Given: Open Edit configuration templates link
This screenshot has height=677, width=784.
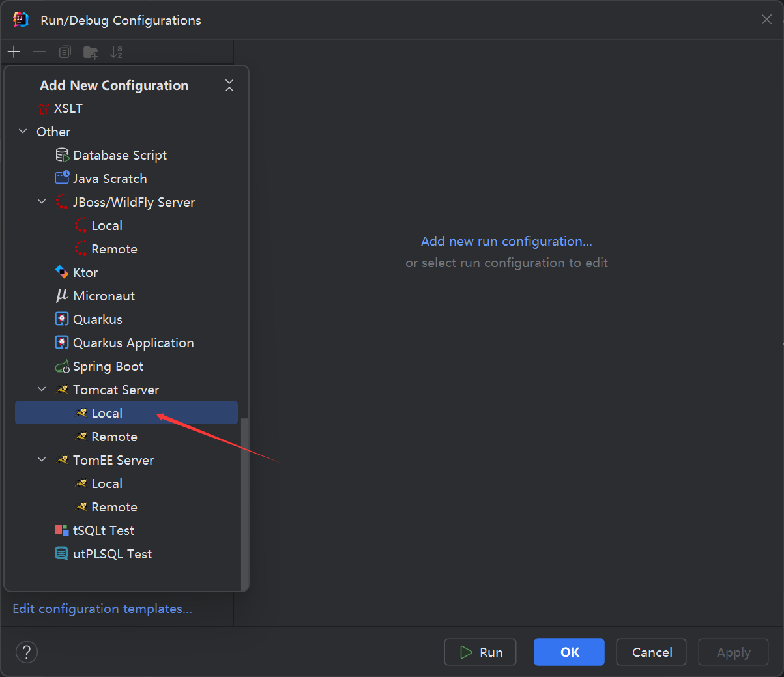Looking at the screenshot, I should coord(102,609).
